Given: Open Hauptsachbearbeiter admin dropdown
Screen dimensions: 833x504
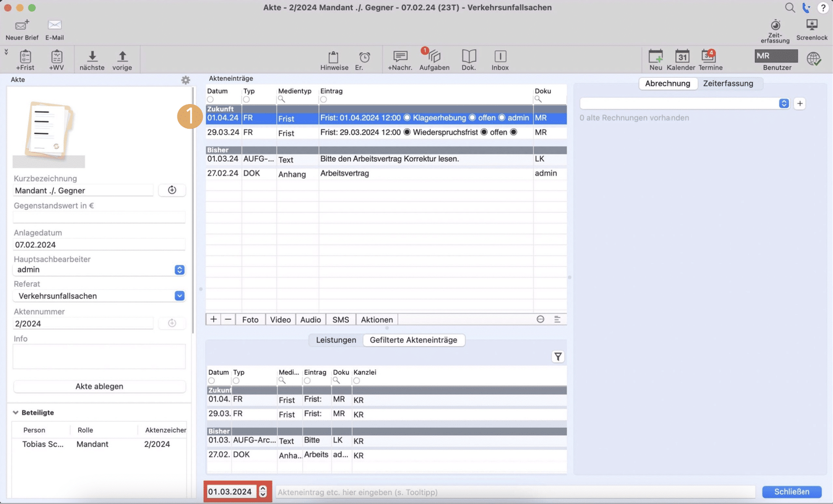Looking at the screenshot, I should (x=99, y=270).
